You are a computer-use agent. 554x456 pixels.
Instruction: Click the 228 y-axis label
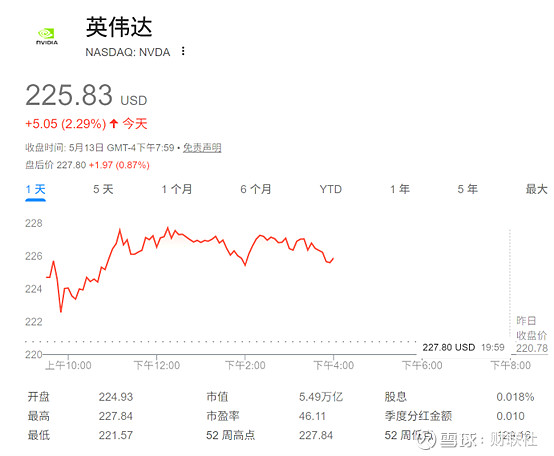[x=34, y=223]
